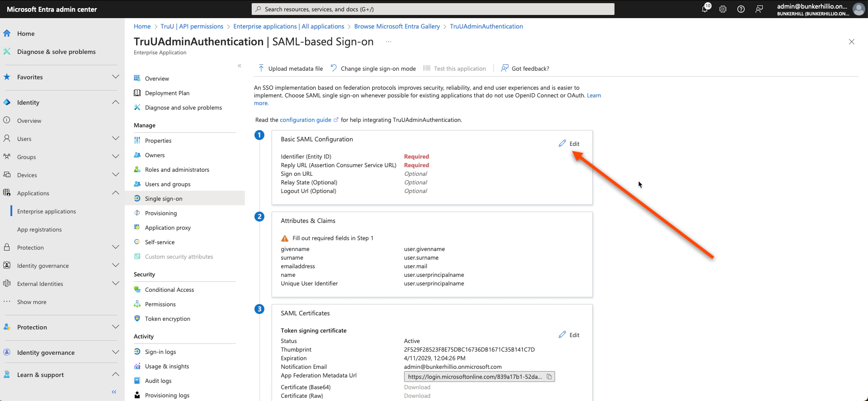The image size is (868, 401).
Task: Open the configuration guide link
Action: 306,120
